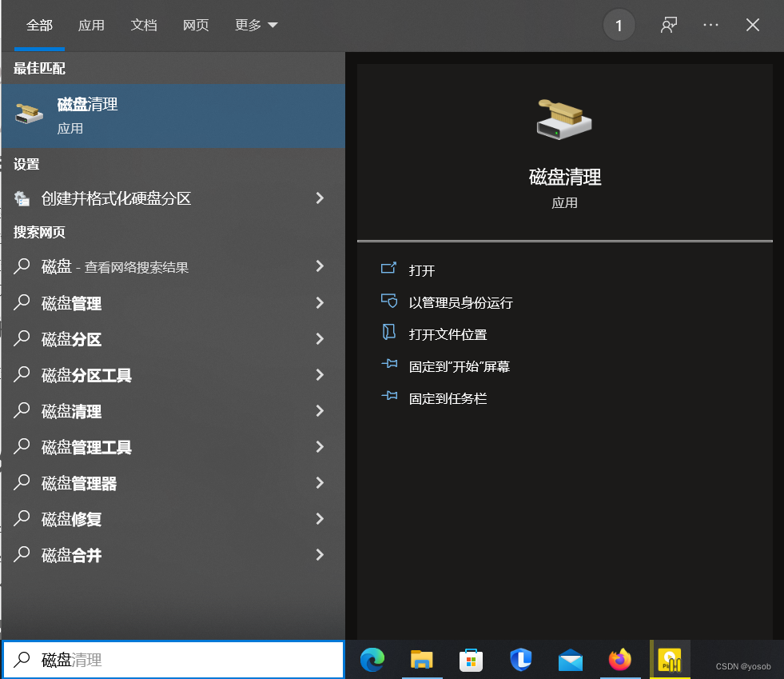Click the feedback person icon at top

tap(668, 25)
